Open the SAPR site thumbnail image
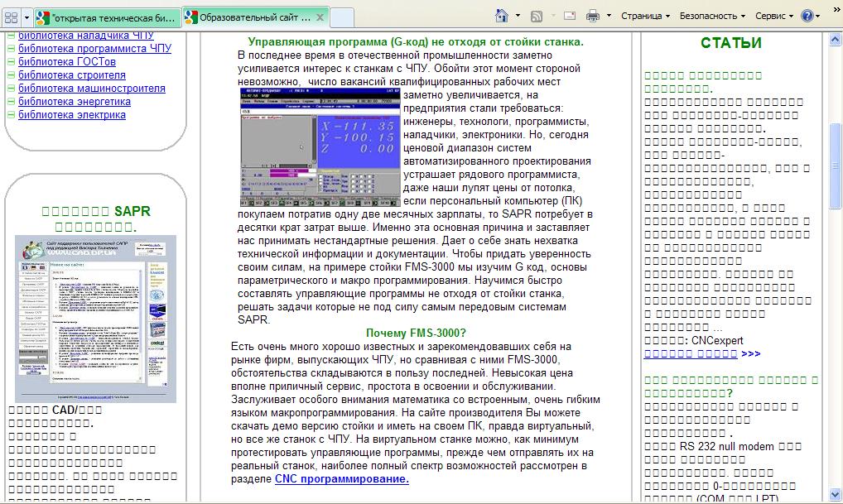 pos(95,319)
